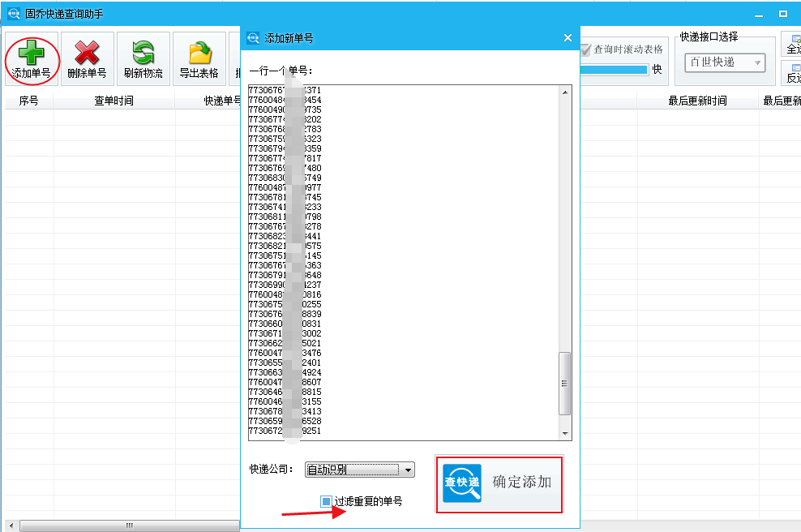Close the 添加新单号 dialog
This screenshot has width=801, height=532.
coord(568,38)
